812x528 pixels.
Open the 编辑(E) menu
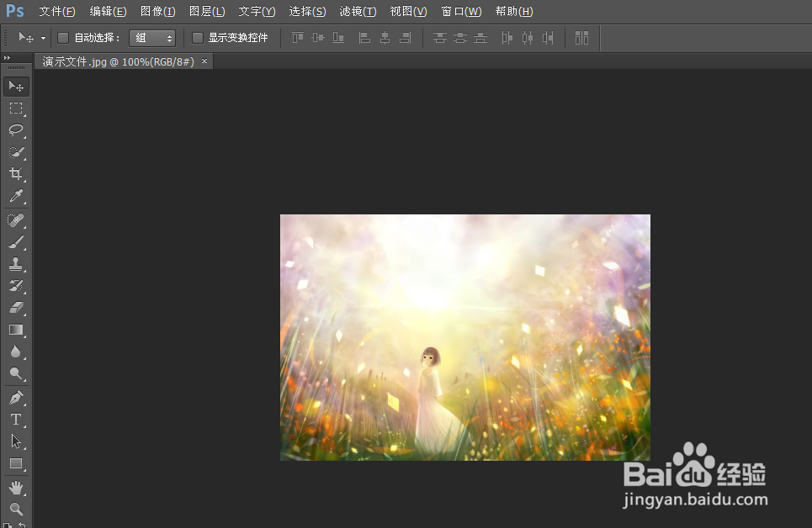point(108,11)
